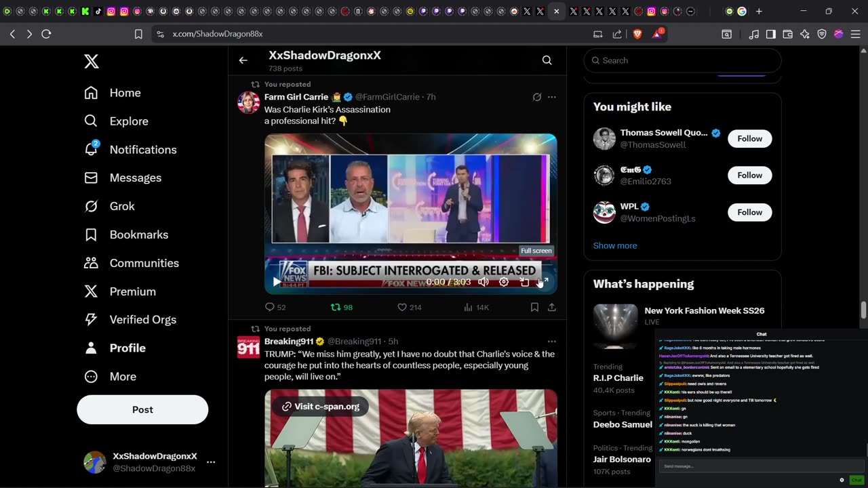
Task: Bookmark Farm Girl Carrie's post
Action: point(534,307)
